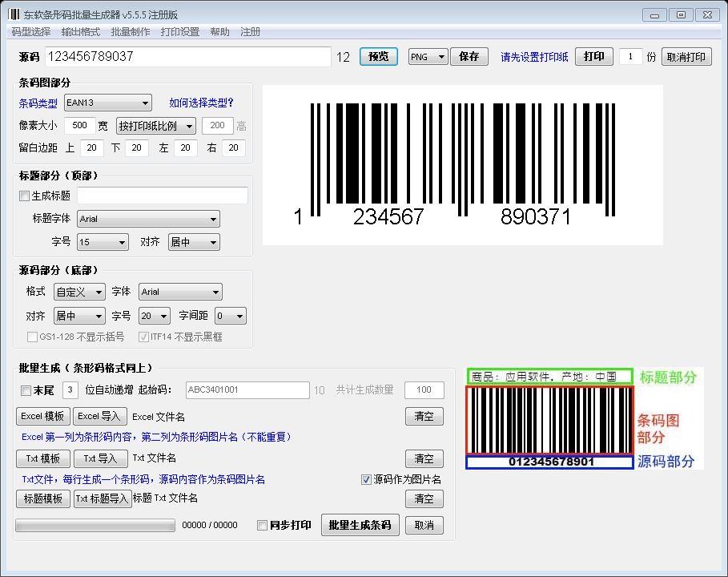Click the bottom margin 下 field
The width and height of the screenshot is (728, 577).
pyautogui.click(x=136, y=147)
